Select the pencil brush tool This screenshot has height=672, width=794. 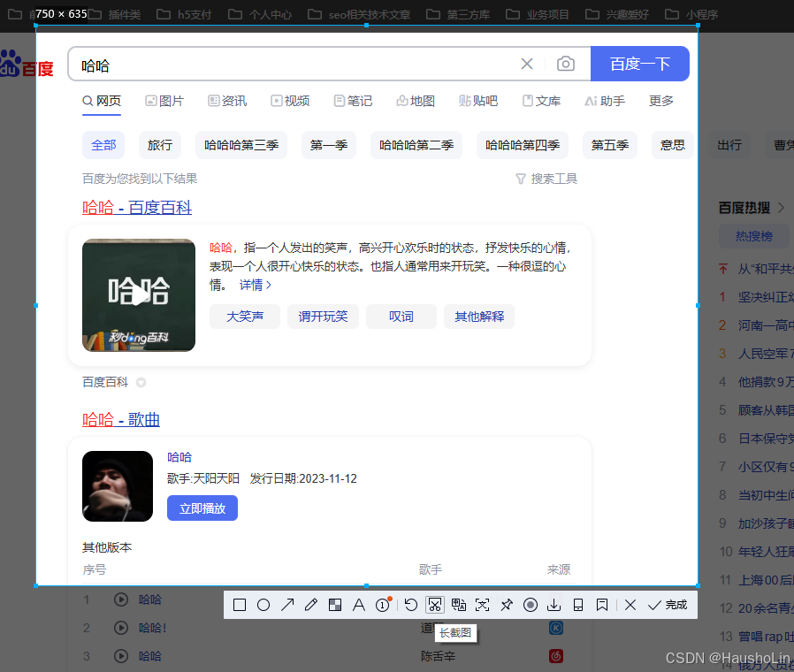coord(311,605)
